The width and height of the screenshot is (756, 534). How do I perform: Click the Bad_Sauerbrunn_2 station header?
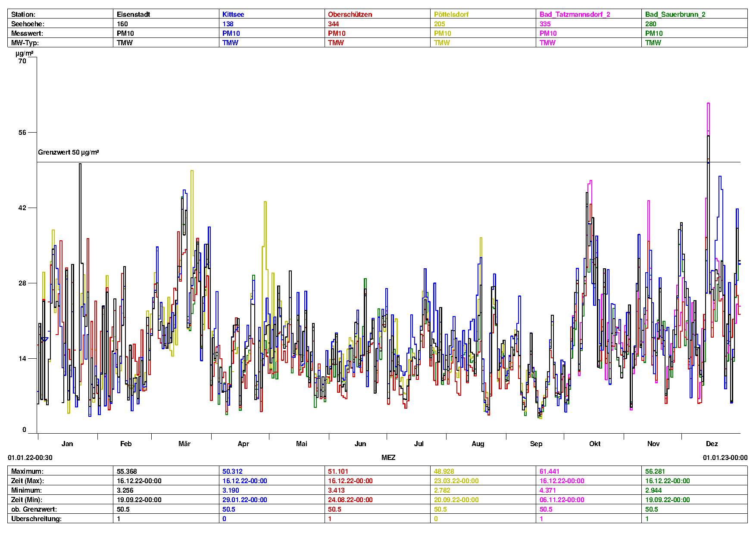pyautogui.click(x=675, y=14)
